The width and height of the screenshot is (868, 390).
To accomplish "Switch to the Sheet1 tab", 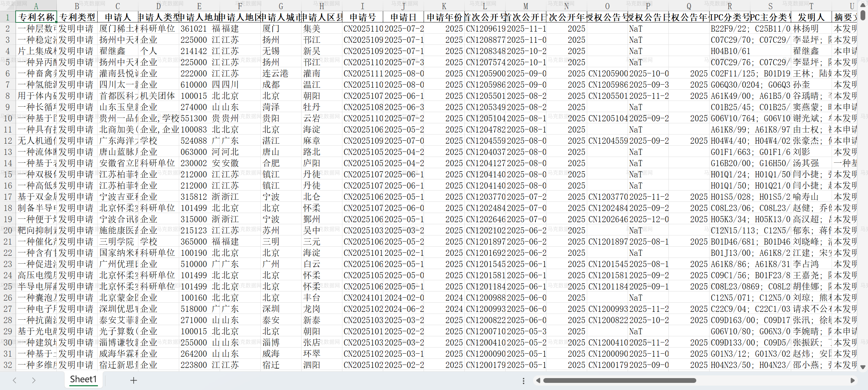I will (x=84, y=379).
